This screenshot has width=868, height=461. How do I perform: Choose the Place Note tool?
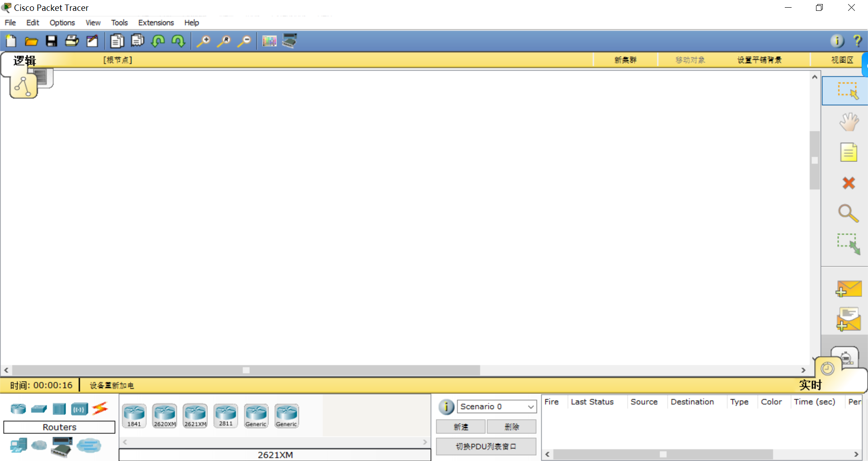(x=849, y=152)
